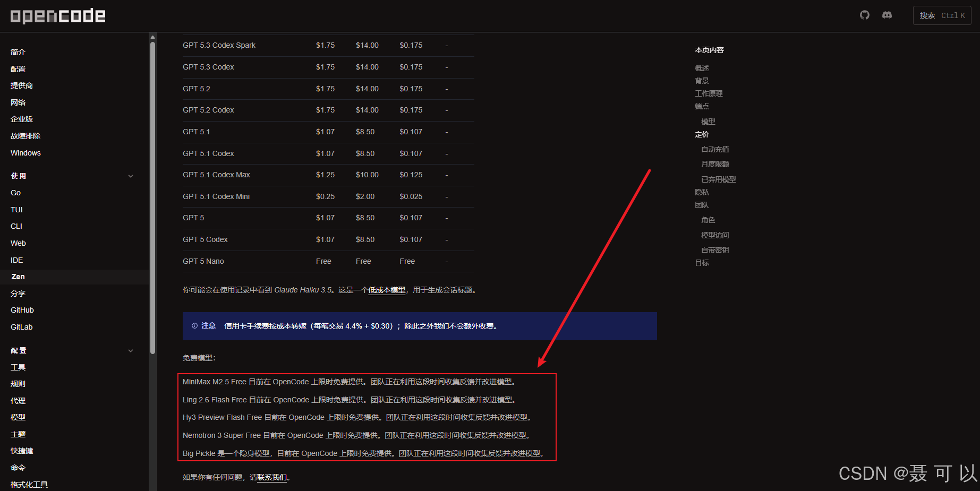Open the Windows sidebar page
The width and height of the screenshot is (980, 491).
[25, 153]
